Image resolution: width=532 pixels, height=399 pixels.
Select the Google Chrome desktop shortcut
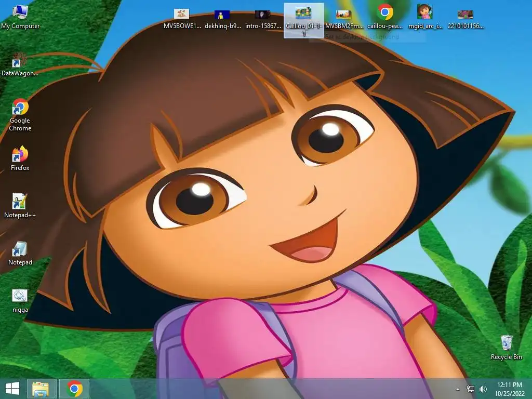click(20, 115)
